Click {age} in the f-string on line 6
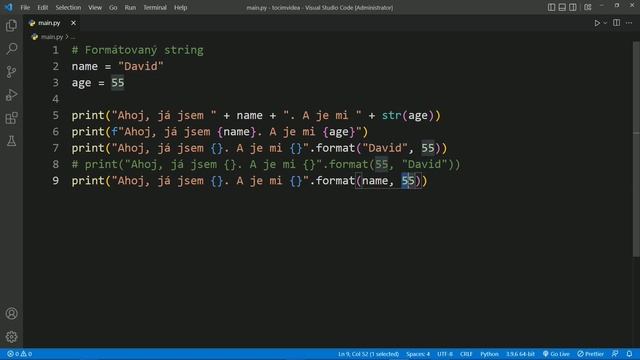This screenshot has height=360, width=640. pyautogui.click(x=338, y=132)
